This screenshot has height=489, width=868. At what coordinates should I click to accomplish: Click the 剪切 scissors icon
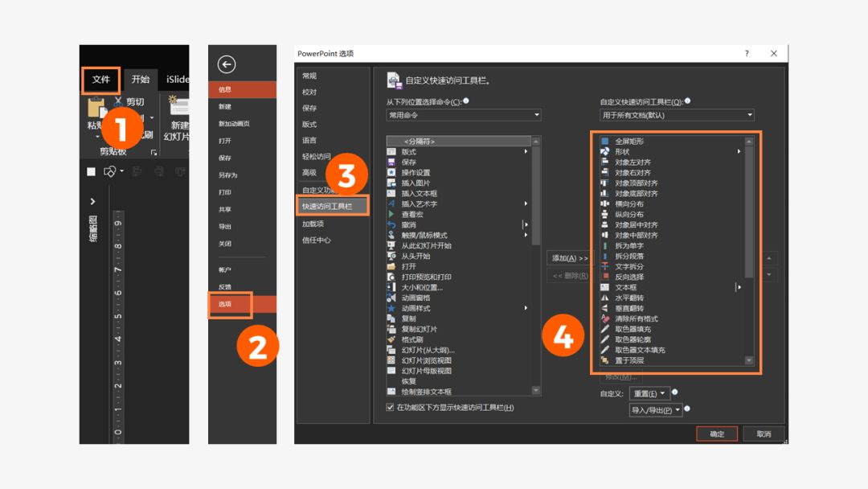point(118,101)
